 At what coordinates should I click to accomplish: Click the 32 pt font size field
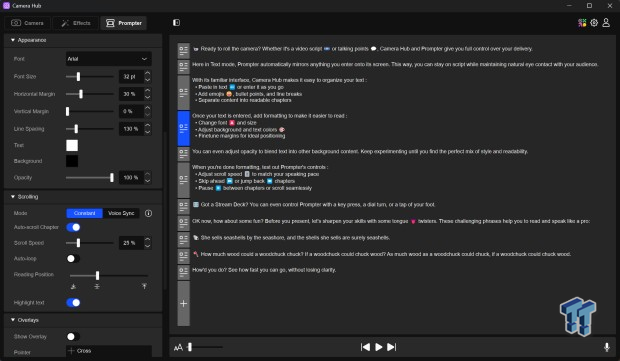131,76
